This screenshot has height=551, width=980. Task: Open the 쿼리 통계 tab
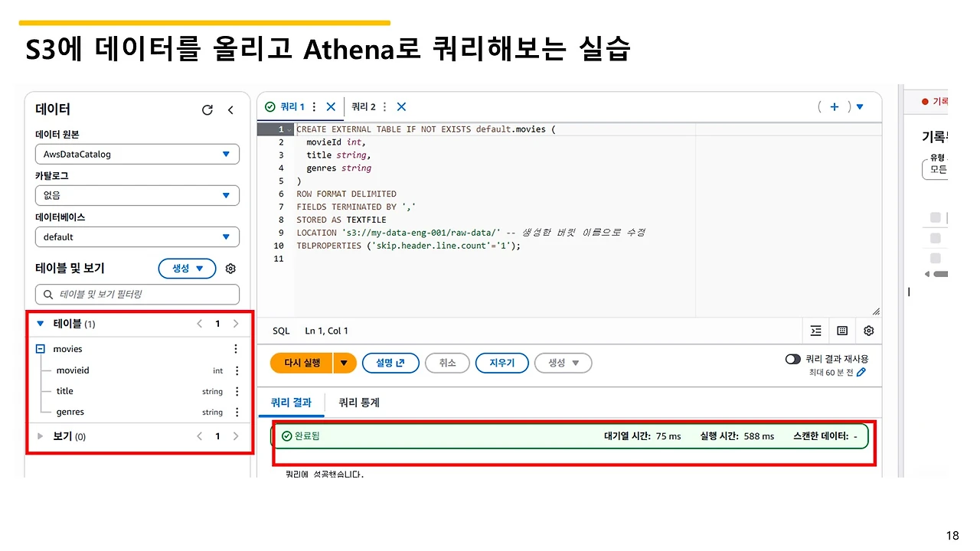click(359, 403)
